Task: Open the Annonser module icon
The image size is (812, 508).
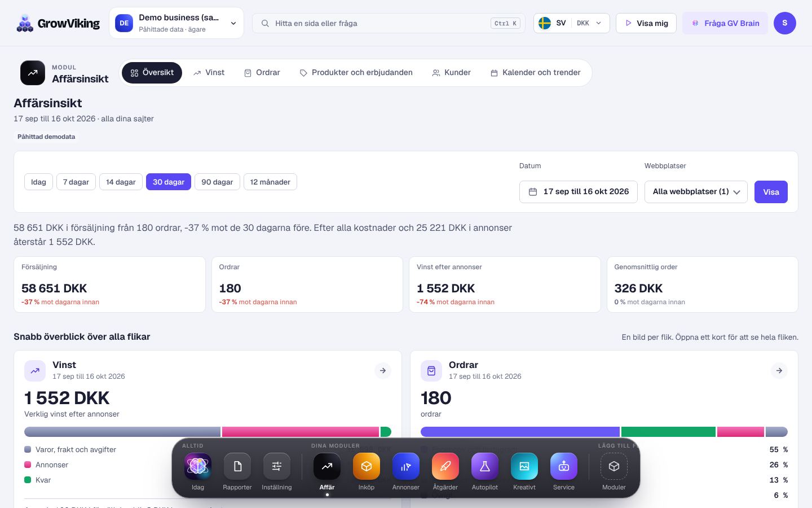Action: 406,466
